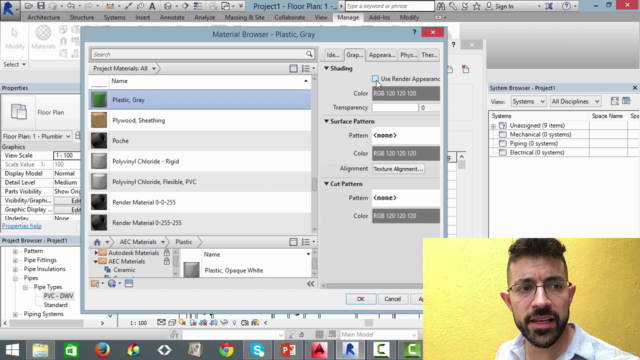Enable Use Render Appearance checkbox
Image resolution: width=640 pixels, height=360 pixels.
coord(375,79)
